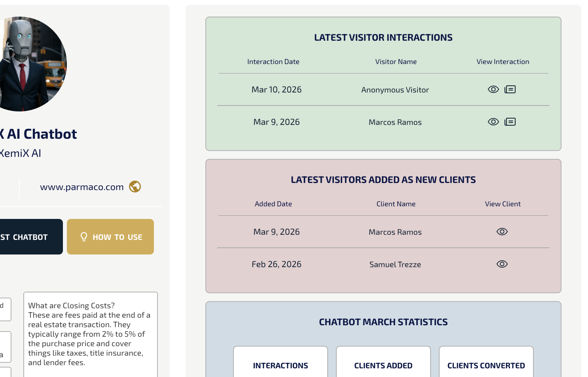The width and height of the screenshot is (588, 377).
Task: Click the globe icon beside www.parmaco.com
Action: click(135, 187)
